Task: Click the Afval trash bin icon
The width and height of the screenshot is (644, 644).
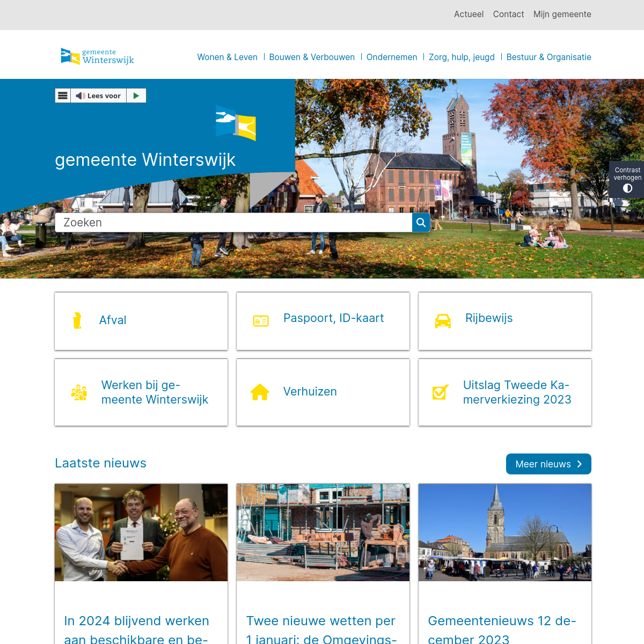Action: 77,320
